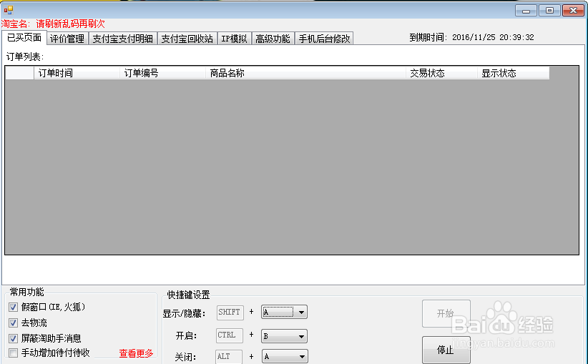Screen dimensions: 588x364
Task: Click the 商品名称 column header
Action: tap(305, 73)
